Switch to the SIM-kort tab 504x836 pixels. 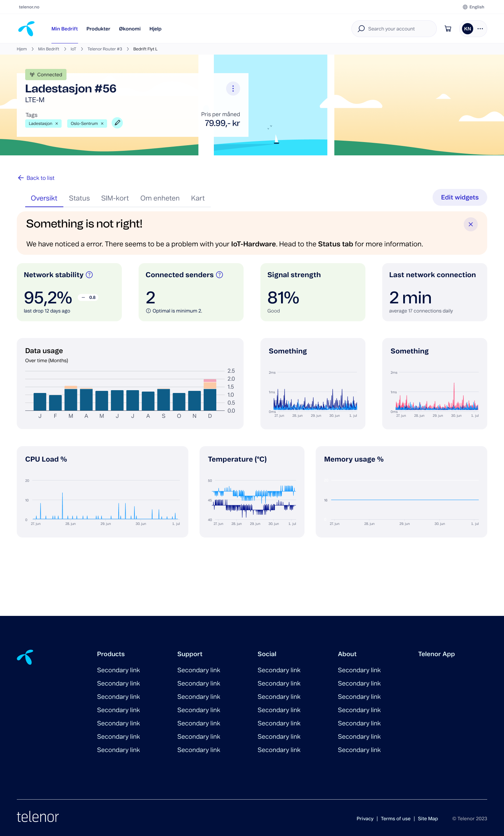[115, 198]
